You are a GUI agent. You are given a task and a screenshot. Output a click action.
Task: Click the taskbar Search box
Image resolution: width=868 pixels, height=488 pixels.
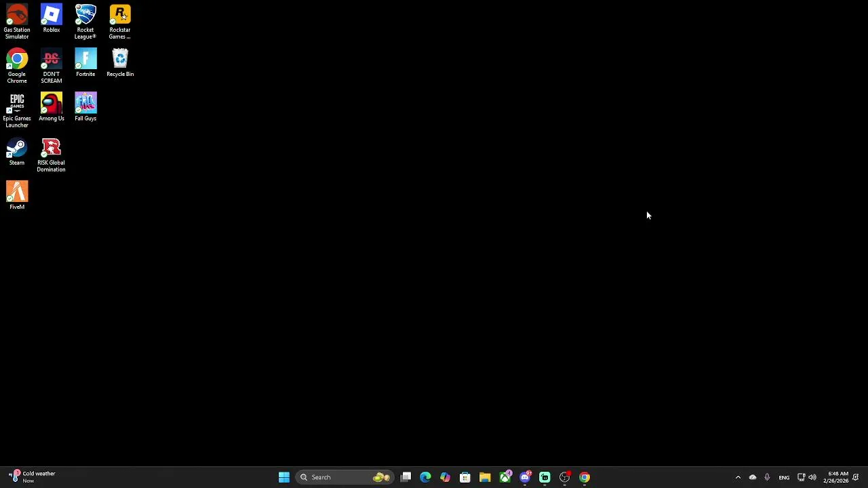(x=346, y=477)
